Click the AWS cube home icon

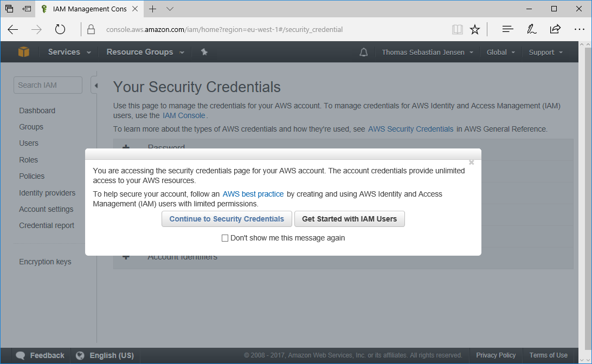pos(24,52)
